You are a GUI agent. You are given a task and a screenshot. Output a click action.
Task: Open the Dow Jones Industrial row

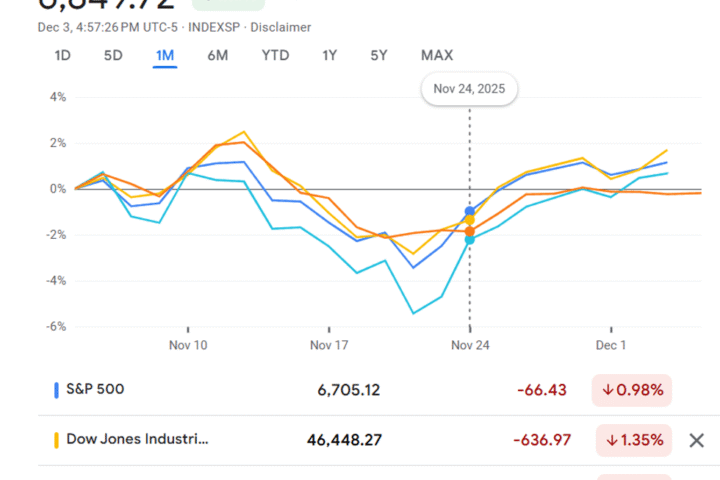coord(139,440)
